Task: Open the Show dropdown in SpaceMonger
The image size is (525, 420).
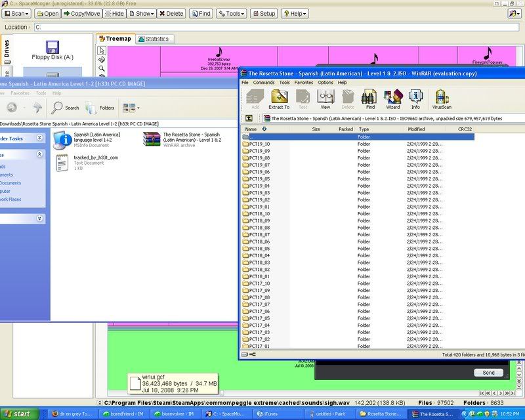Action: (x=142, y=13)
